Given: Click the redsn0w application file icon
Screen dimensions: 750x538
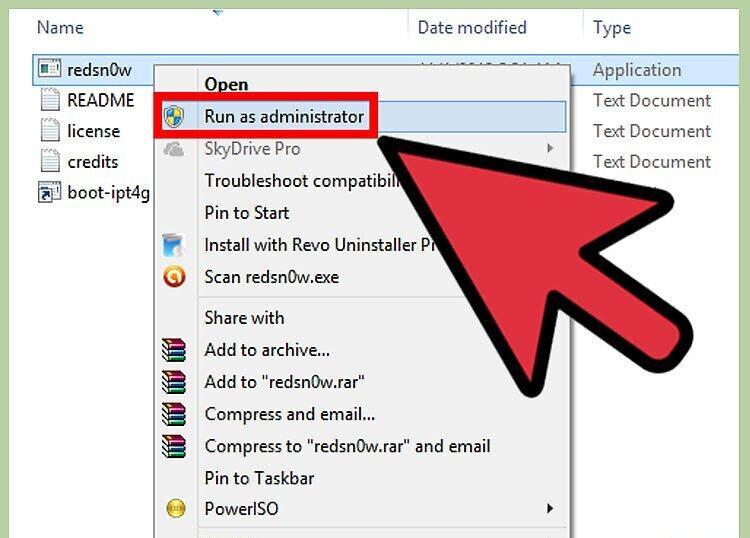Looking at the screenshot, I should [x=49, y=69].
